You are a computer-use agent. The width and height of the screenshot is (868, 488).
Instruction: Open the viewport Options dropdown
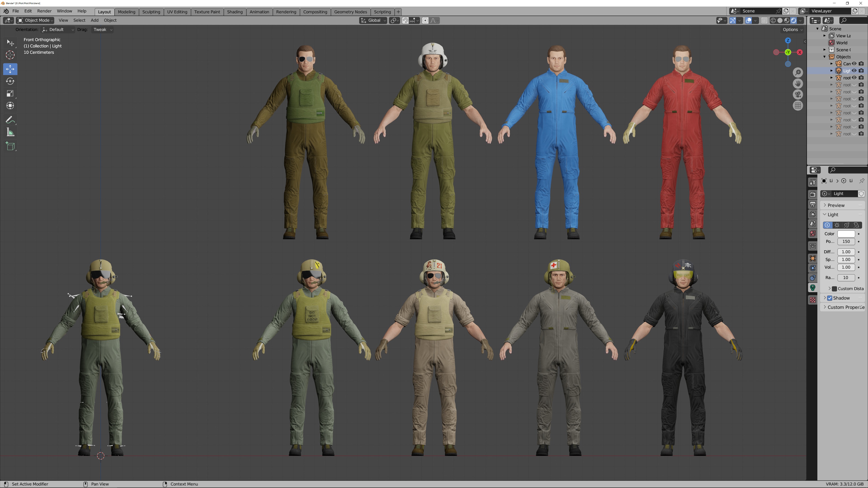[792, 30]
